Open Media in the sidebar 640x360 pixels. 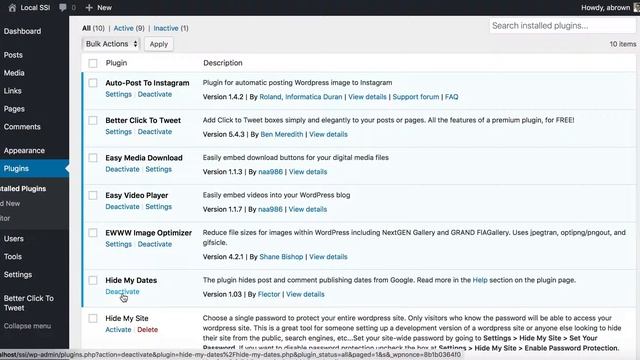14,73
